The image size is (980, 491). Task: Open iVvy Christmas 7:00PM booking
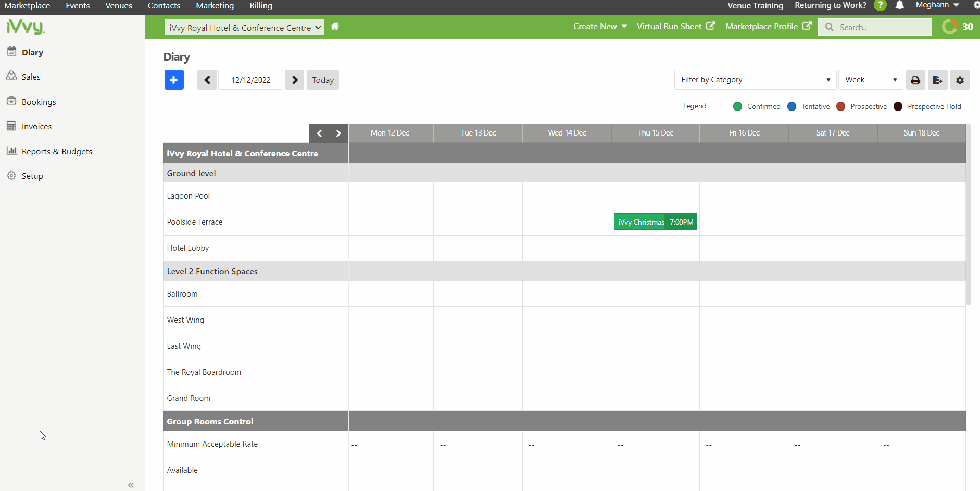point(656,222)
